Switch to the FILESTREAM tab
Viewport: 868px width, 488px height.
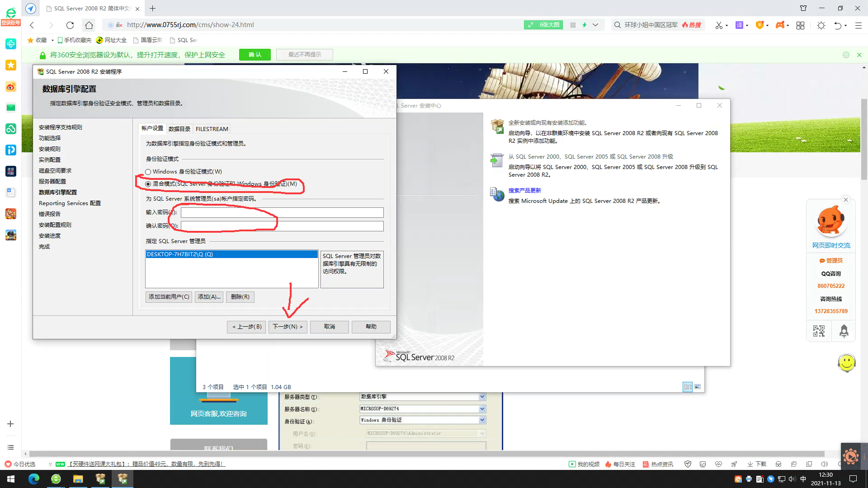[x=212, y=129]
